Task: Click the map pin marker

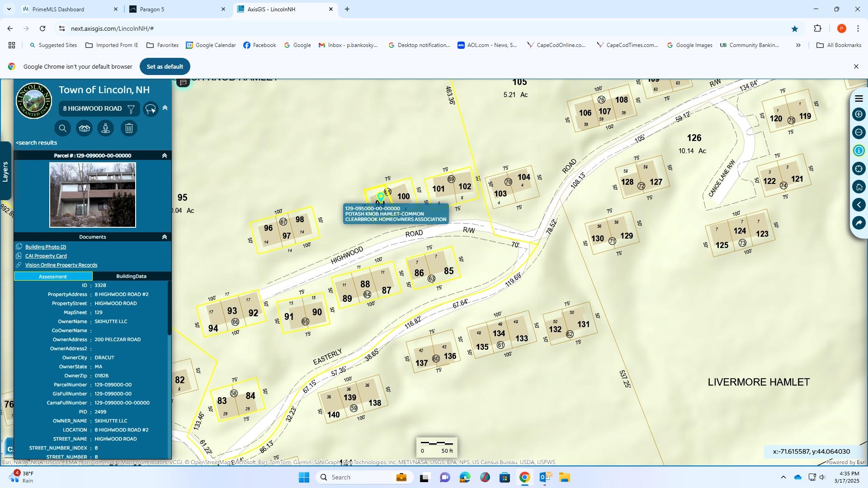Action: [x=381, y=197]
